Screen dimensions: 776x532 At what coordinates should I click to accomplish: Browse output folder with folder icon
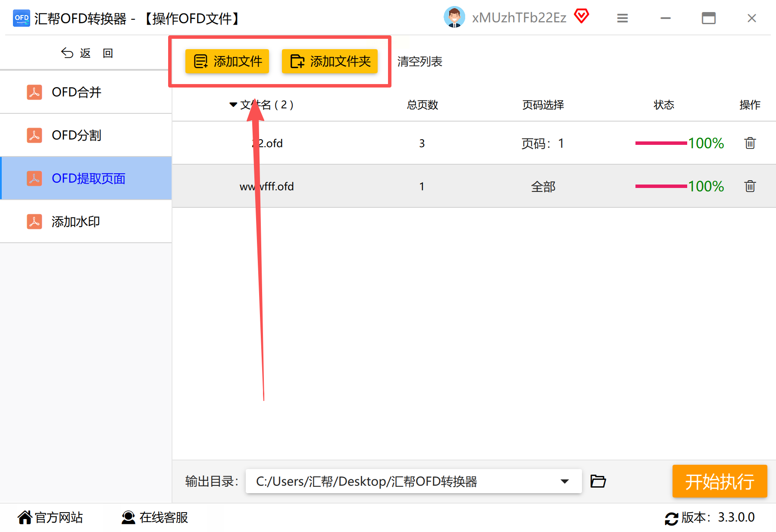598,481
